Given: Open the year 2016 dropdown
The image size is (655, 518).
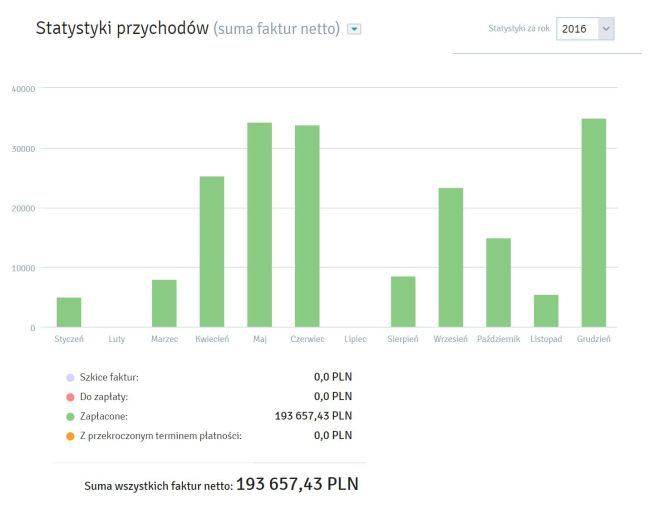Looking at the screenshot, I should [x=585, y=30].
